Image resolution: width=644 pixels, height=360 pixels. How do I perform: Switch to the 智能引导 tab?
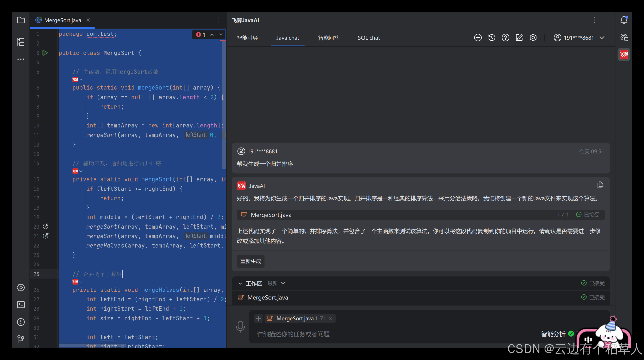click(x=247, y=38)
